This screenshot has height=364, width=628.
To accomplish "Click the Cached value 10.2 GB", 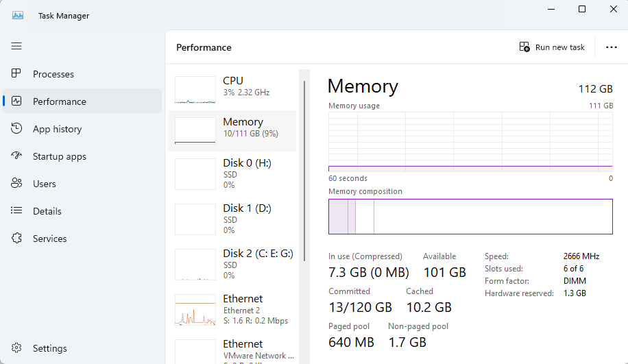I will click(428, 307).
